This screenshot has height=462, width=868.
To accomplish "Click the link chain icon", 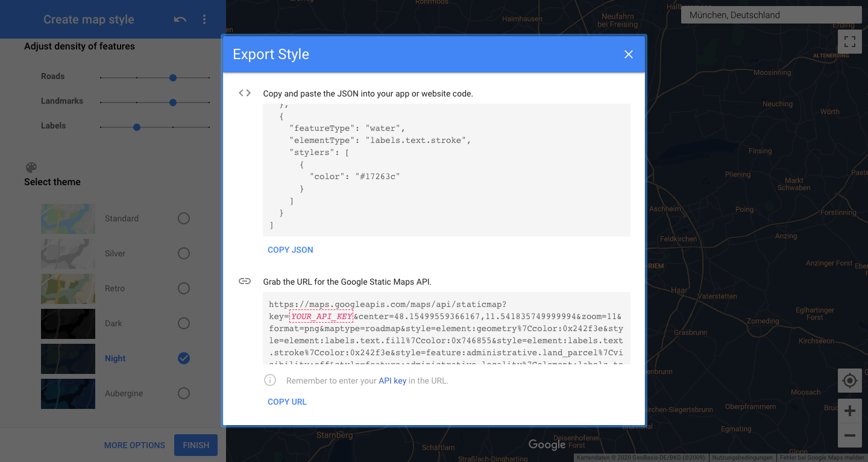I will (245, 281).
